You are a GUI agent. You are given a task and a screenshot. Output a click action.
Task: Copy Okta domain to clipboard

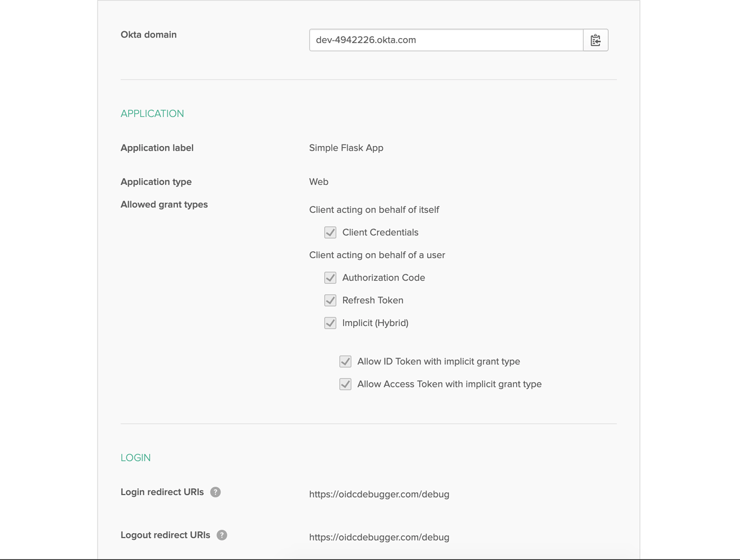(x=596, y=40)
